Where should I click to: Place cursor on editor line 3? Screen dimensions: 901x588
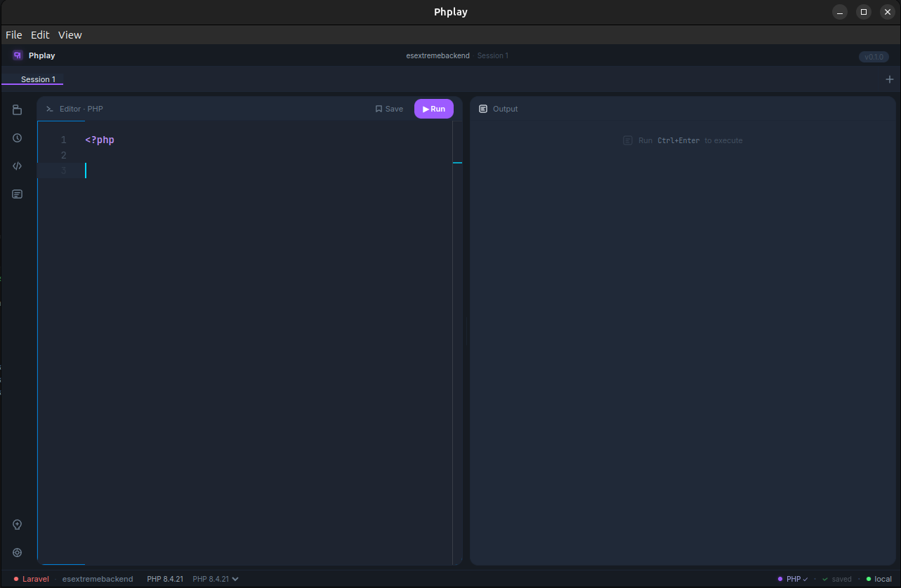[246, 171]
